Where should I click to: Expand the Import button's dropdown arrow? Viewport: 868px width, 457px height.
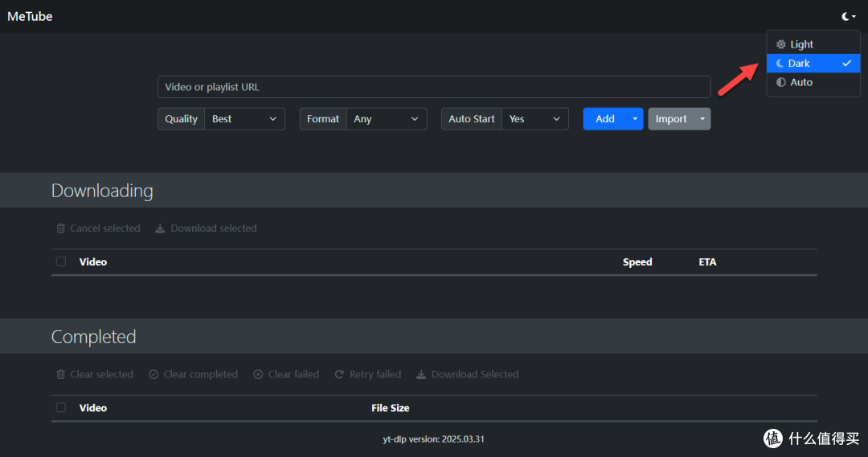(702, 119)
